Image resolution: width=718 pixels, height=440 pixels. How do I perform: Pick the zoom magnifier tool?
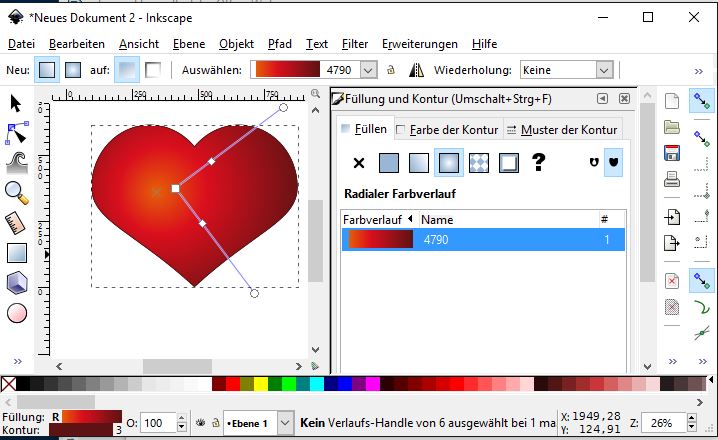[17, 193]
